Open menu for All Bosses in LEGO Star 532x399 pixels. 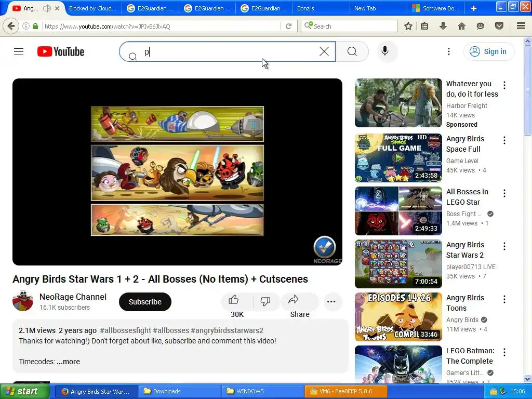pyautogui.click(x=504, y=193)
